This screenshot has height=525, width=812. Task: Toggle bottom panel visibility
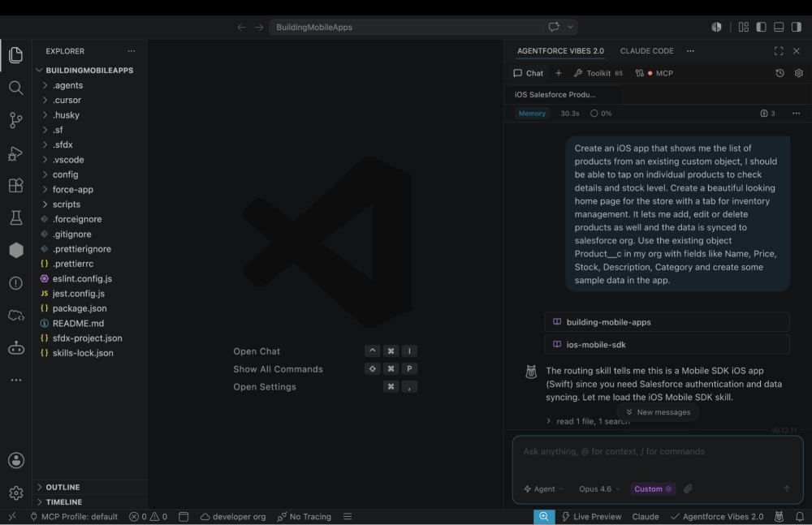[779, 27]
